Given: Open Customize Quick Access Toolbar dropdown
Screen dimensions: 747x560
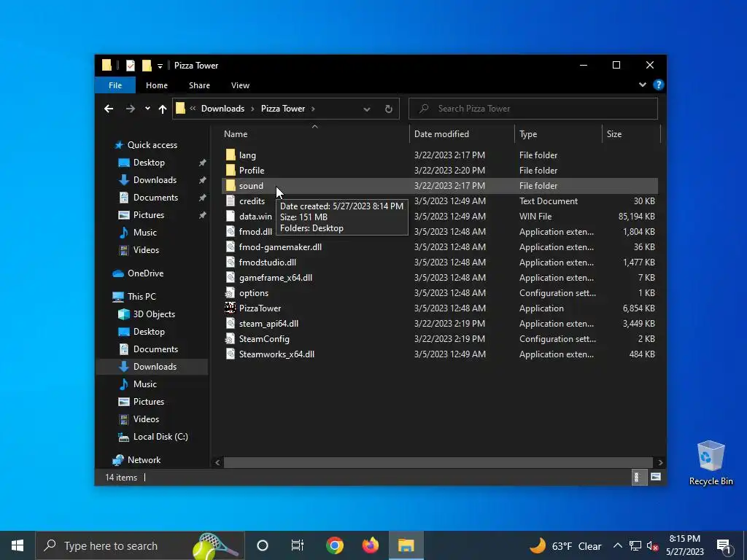Looking at the screenshot, I should click(160, 66).
